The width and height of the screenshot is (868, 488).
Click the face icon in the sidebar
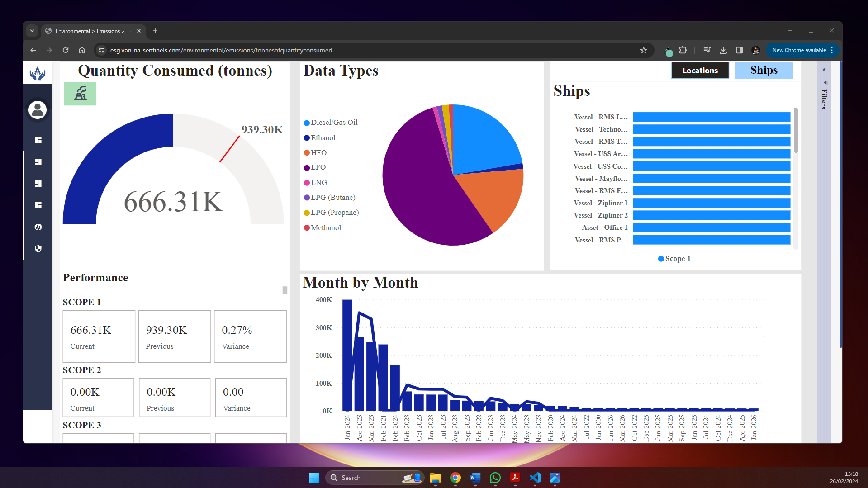(38, 227)
